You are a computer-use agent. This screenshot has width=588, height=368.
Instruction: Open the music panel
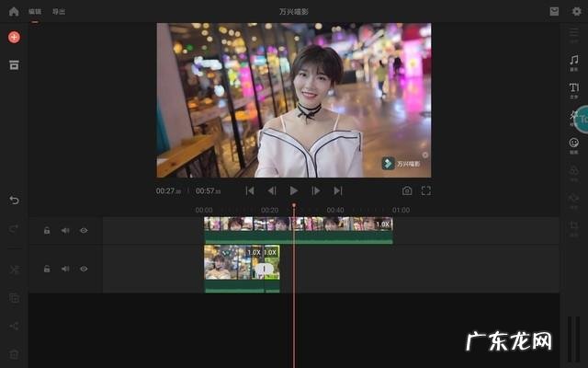pos(573,63)
